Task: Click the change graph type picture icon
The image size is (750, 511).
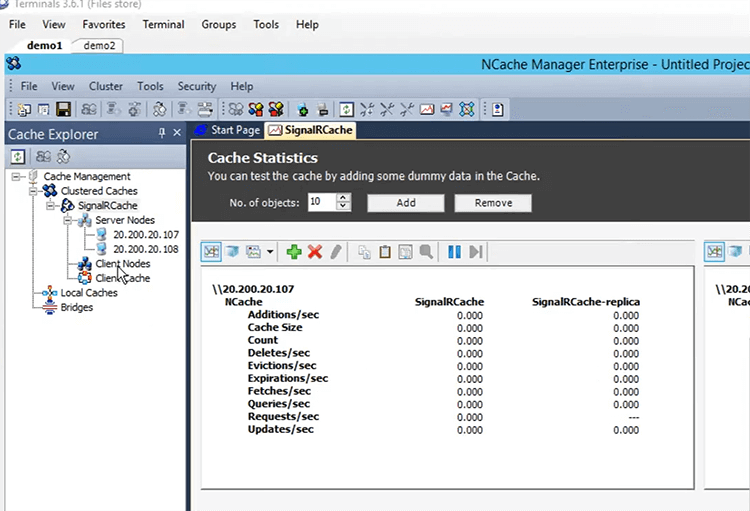Action: pyautogui.click(x=253, y=252)
